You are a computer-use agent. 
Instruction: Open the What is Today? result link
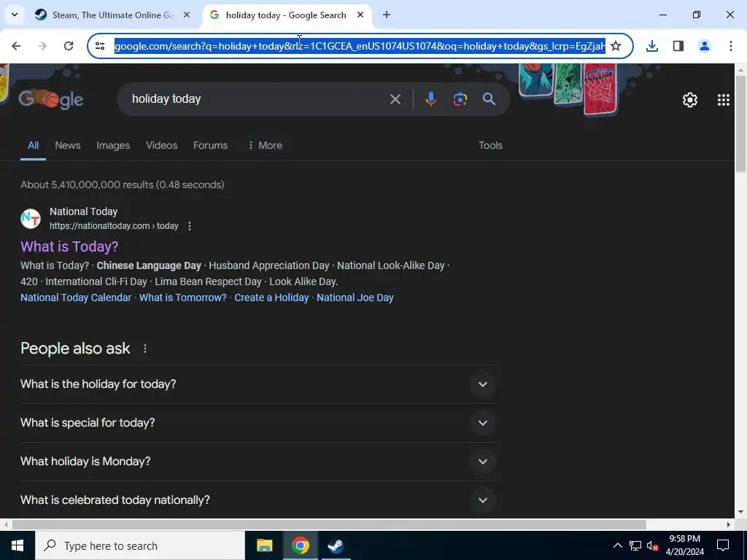click(69, 246)
